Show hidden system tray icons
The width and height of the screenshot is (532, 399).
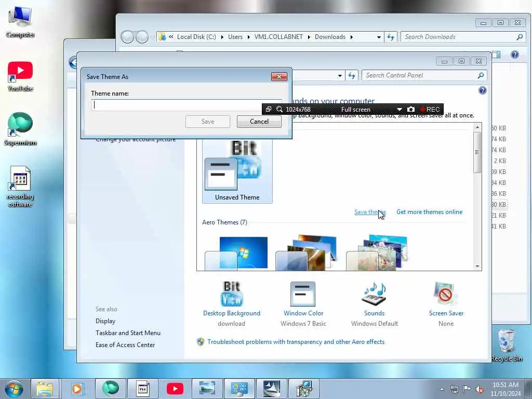pyautogui.click(x=442, y=389)
